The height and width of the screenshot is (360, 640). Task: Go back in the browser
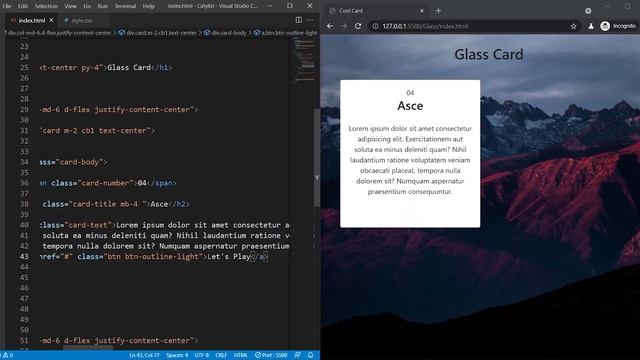click(x=330, y=26)
